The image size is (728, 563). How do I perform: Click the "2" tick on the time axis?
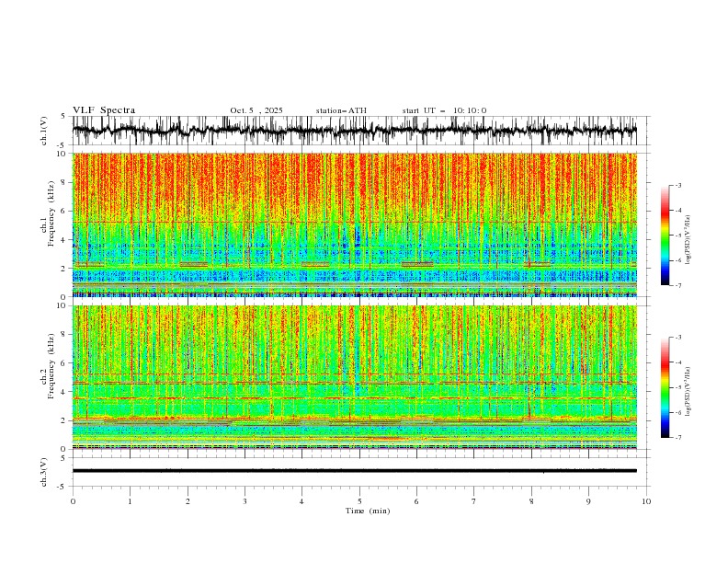188,501
